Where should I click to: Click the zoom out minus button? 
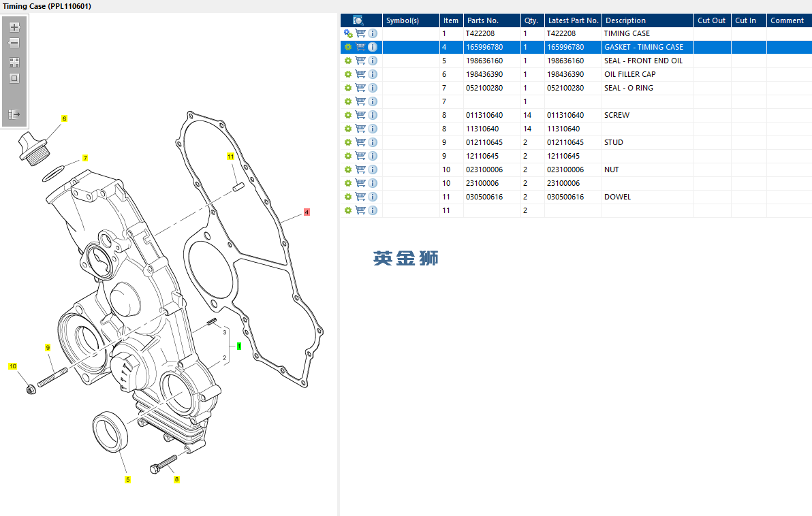pos(14,43)
